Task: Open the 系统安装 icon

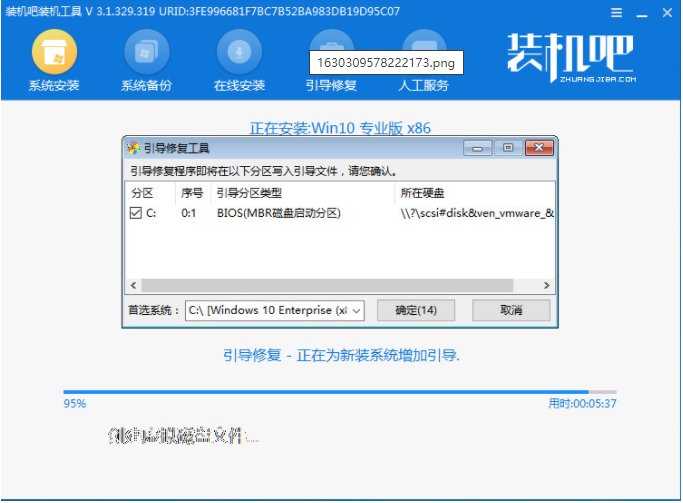Action: point(54,52)
